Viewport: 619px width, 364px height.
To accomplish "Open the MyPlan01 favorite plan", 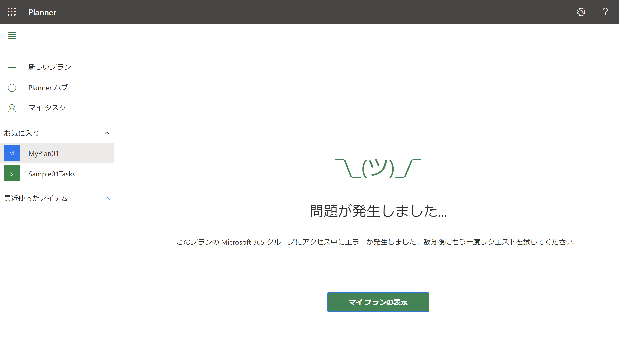I will [44, 153].
